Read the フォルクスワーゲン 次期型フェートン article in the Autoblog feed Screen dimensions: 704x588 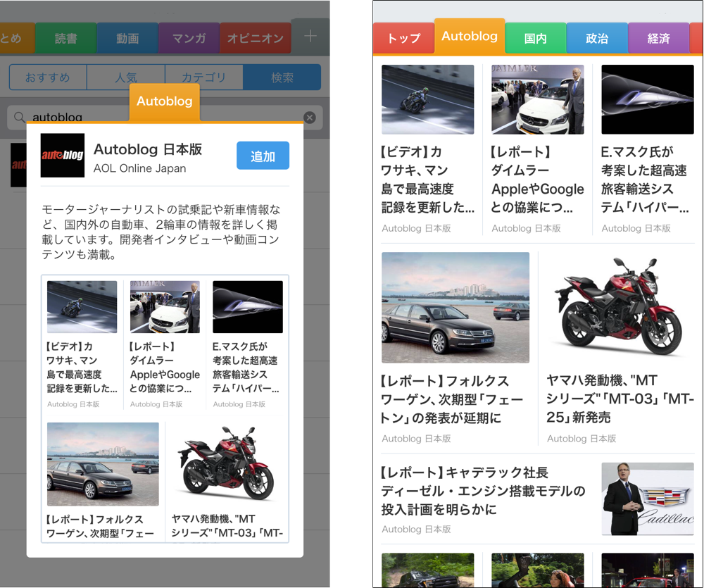(452, 400)
